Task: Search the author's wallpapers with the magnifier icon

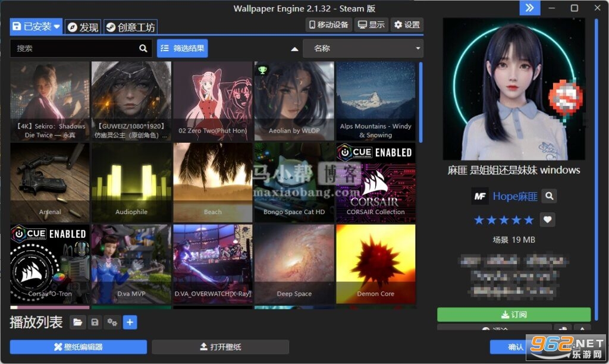Action: pos(549,196)
